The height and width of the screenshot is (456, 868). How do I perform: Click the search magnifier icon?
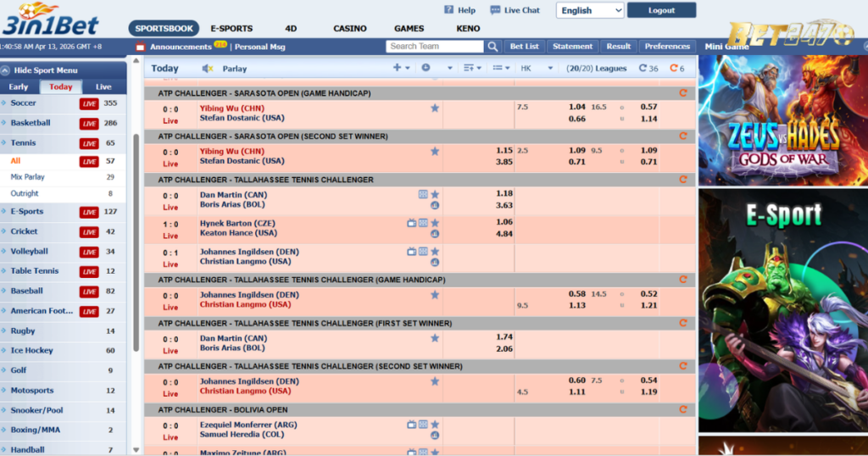click(492, 47)
